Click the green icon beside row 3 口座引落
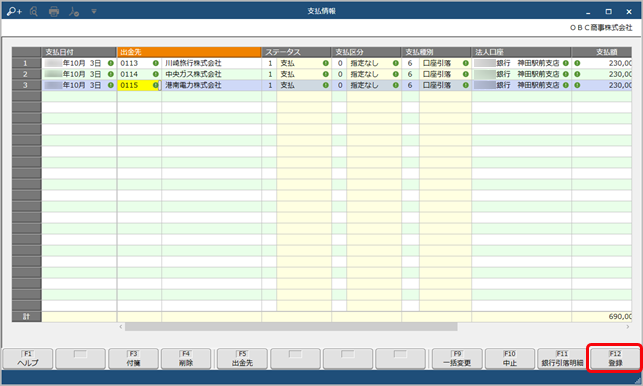This screenshot has height=386, width=643. [465, 85]
